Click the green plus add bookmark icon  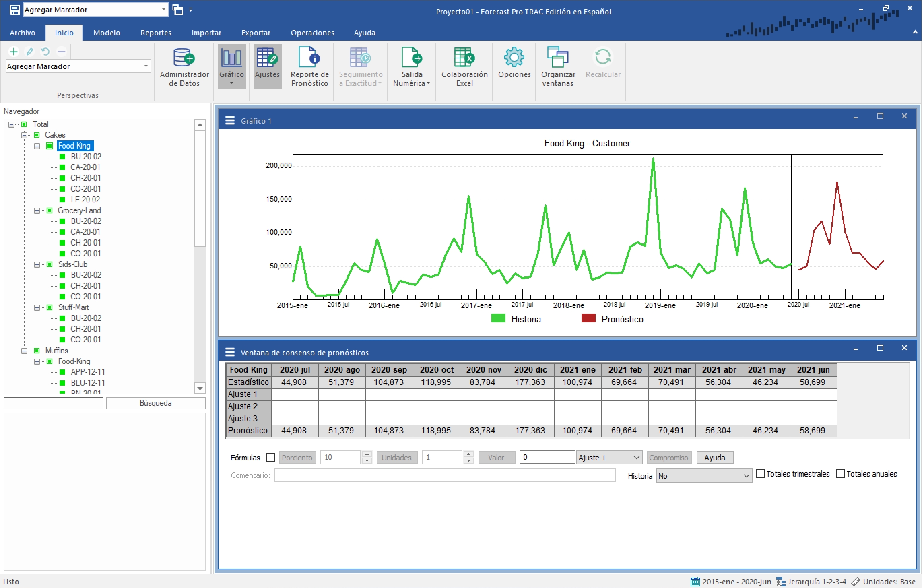14,51
